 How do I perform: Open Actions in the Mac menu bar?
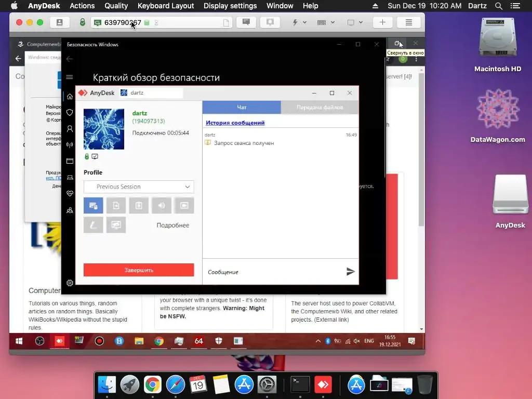coord(82,6)
